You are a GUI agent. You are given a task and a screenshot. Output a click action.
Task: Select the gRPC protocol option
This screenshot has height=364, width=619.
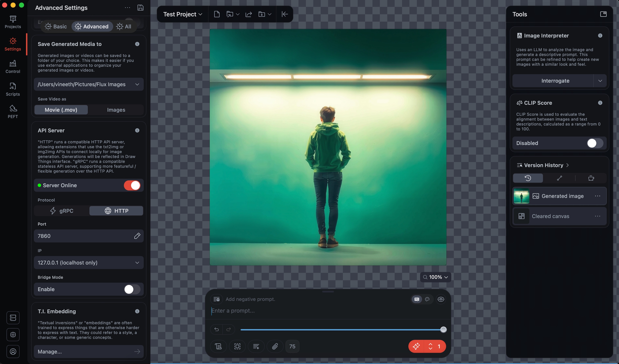62,211
